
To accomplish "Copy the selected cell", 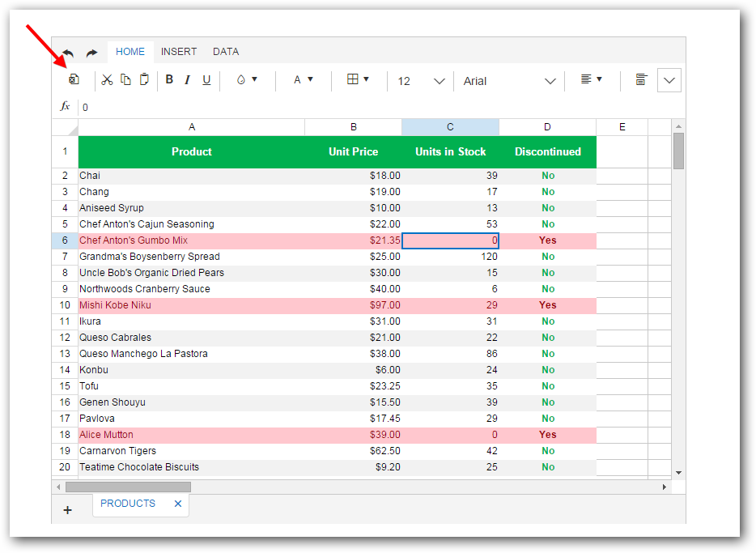I will coord(125,79).
